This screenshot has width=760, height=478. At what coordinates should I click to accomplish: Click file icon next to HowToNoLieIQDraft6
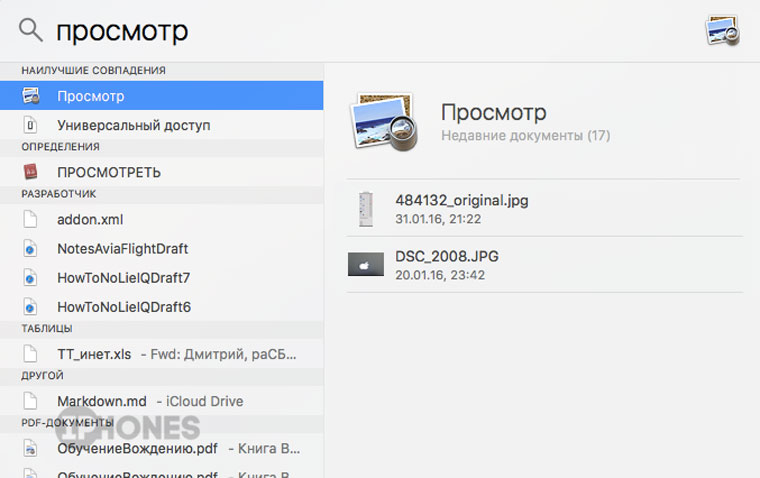[x=30, y=307]
